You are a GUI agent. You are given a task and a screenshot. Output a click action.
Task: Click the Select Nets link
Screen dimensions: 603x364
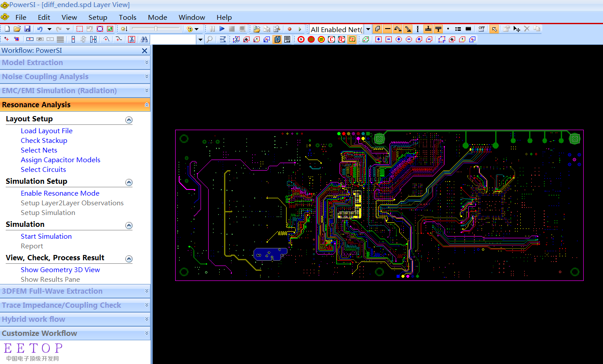[39, 150]
